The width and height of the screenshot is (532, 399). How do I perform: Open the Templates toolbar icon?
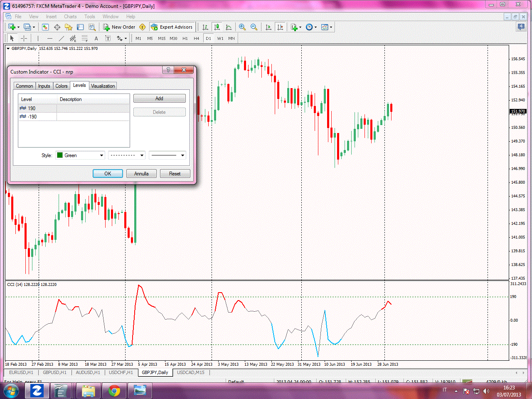[325, 27]
